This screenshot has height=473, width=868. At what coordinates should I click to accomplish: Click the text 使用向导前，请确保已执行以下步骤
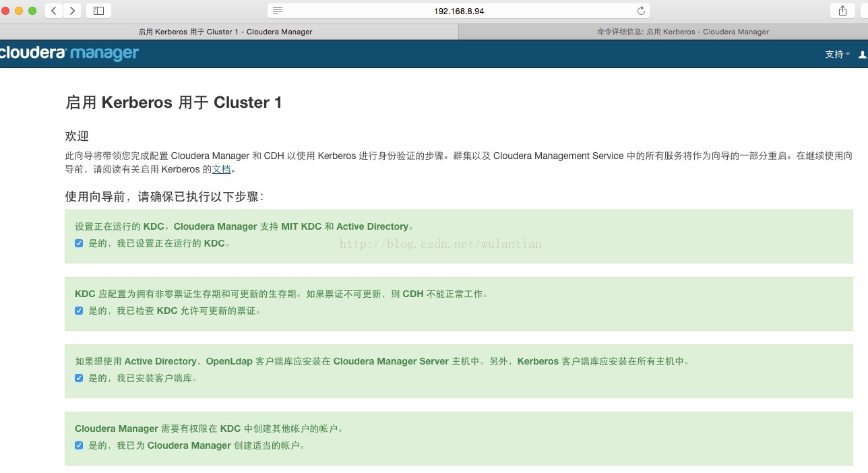point(164,197)
